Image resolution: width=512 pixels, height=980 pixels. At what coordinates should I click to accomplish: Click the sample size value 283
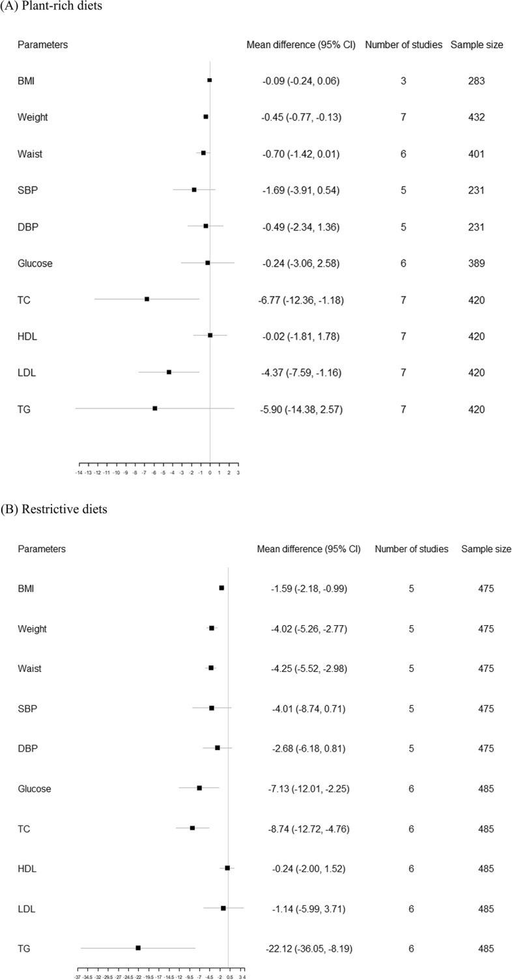476,81
